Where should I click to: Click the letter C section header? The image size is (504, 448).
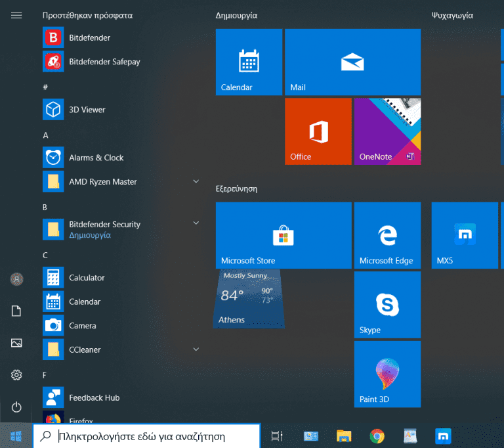(x=45, y=256)
